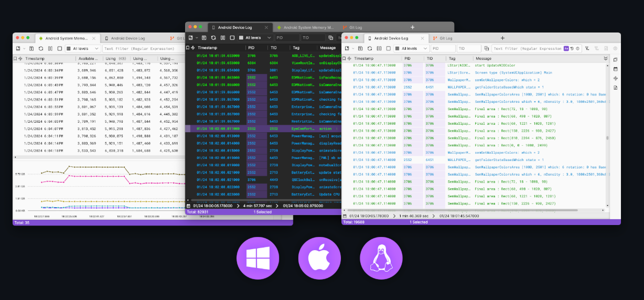The height and width of the screenshot is (300, 644).
Task: Click save icon in middle dark window toolbar
Action: [x=204, y=38]
